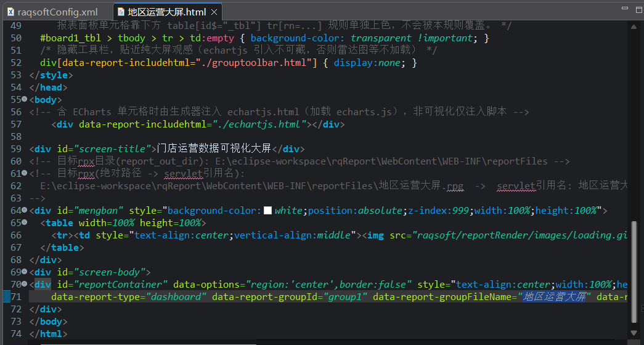This screenshot has width=644, height=345.
Task: Switch to the raqsoftConfig.xml tab
Action: (57, 12)
